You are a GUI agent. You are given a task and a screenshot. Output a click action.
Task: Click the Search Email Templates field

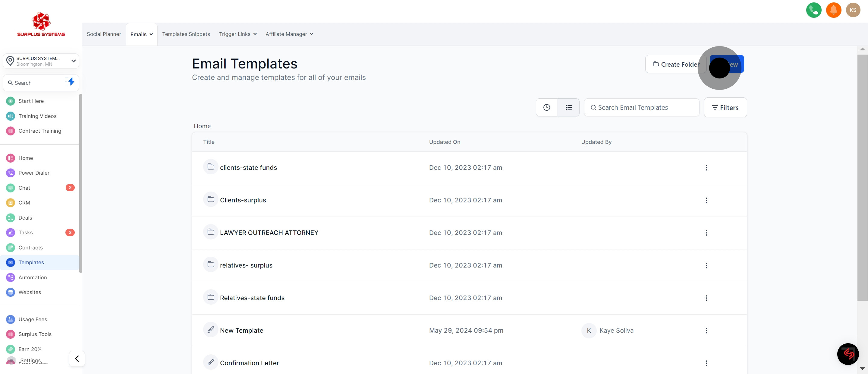[641, 108]
